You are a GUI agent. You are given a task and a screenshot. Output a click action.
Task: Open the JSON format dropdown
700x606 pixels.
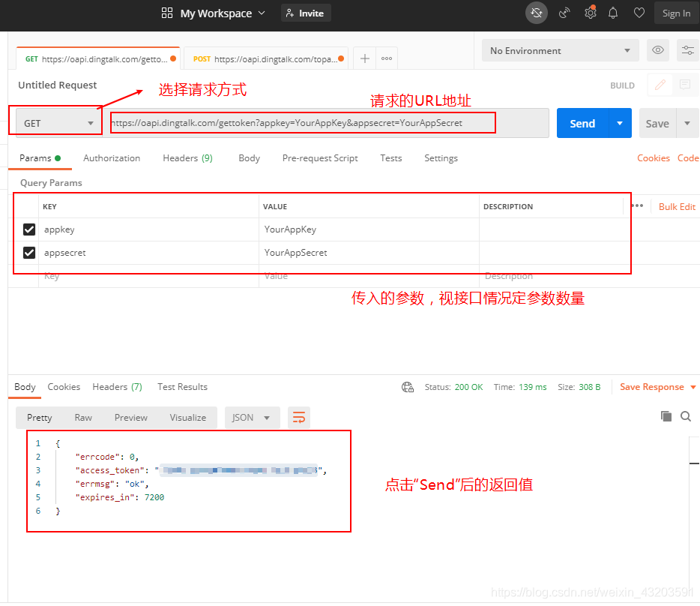pyautogui.click(x=252, y=418)
